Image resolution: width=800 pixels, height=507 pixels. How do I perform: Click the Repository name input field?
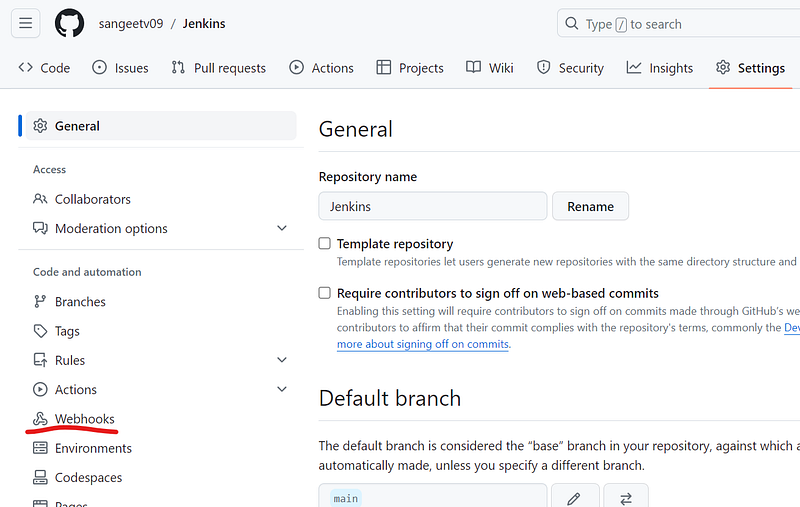[x=433, y=206]
